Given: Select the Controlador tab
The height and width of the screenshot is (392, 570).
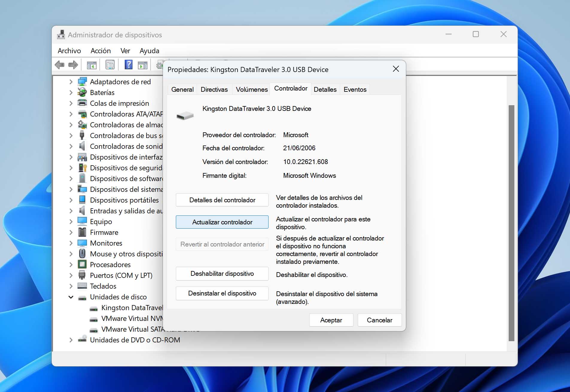Looking at the screenshot, I should [x=291, y=88].
